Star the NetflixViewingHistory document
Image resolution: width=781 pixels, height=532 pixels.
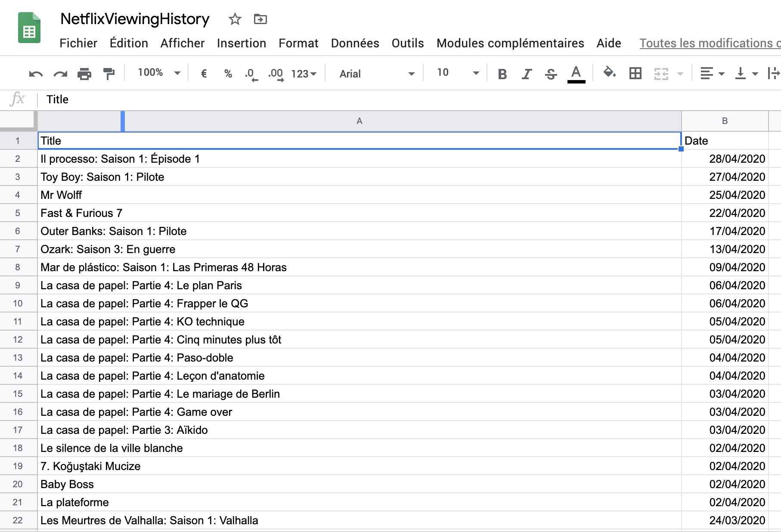click(235, 19)
